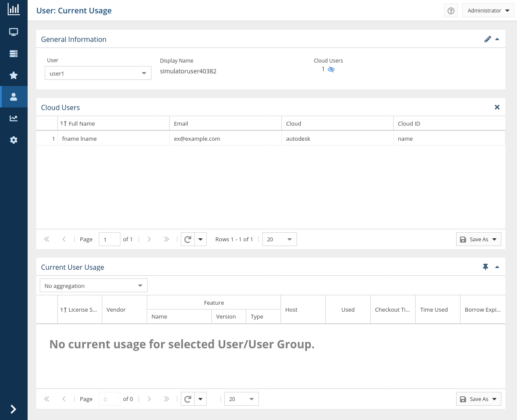Sort by Type column header
517x420 pixels.
click(263, 316)
